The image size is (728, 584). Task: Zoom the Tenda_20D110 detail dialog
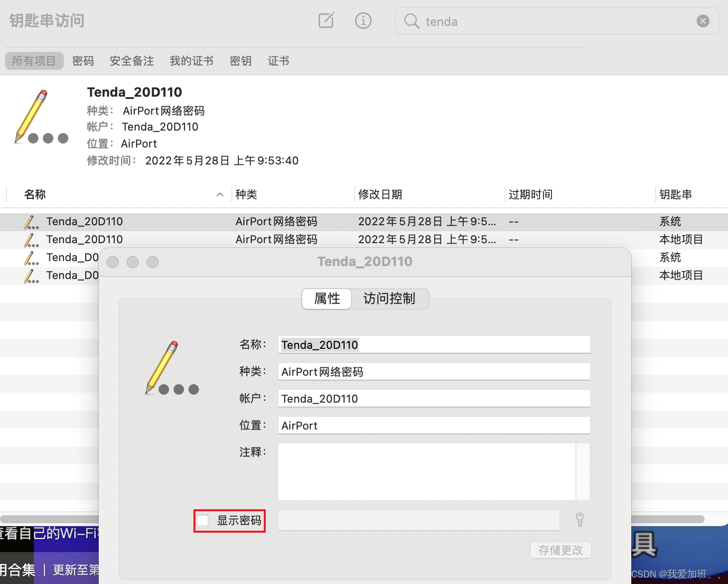pyautogui.click(x=153, y=262)
